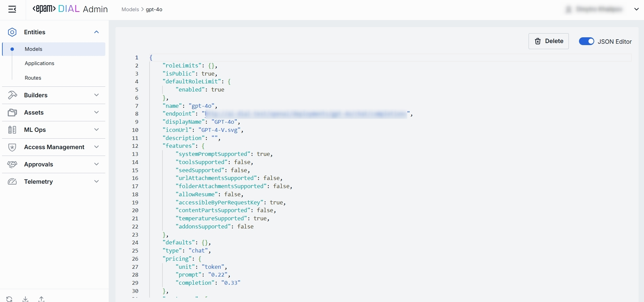Click the "urlAttachmentsSupported" key
This screenshot has height=302, width=644.
pyautogui.click(x=216, y=178)
